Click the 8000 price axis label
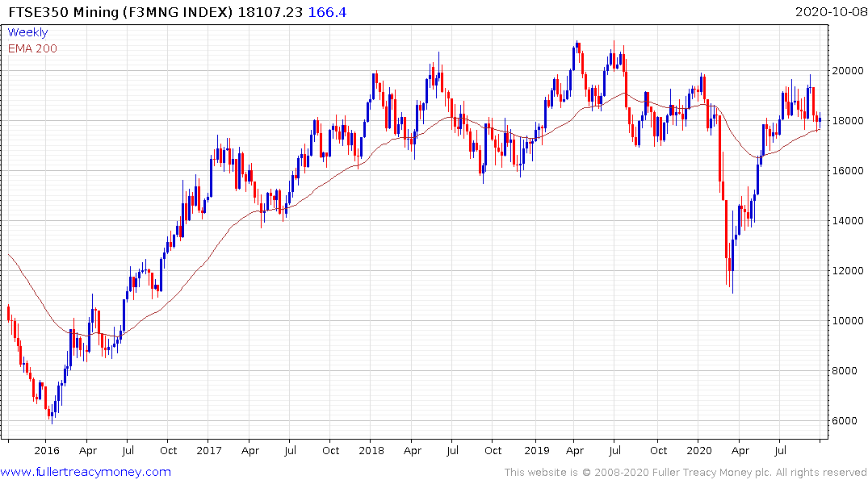Screen dimensions: 868x484 pos(845,371)
